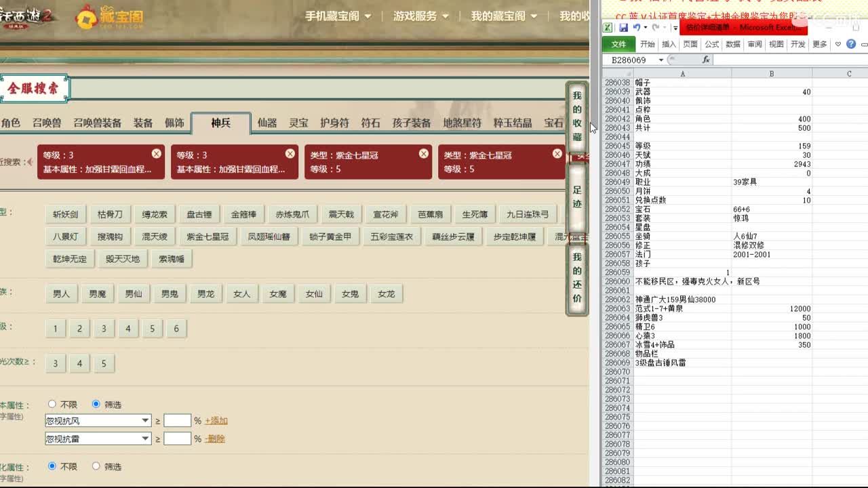Expand the 我的藏宝阁 menu
The width and height of the screenshot is (868, 488).
pyautogui.click(x=504, y=16)
